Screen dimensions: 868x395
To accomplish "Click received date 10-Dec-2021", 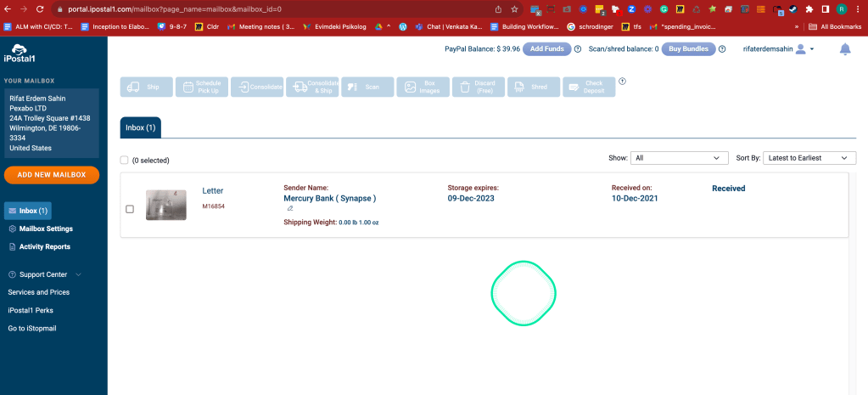I will coord(635,198).
